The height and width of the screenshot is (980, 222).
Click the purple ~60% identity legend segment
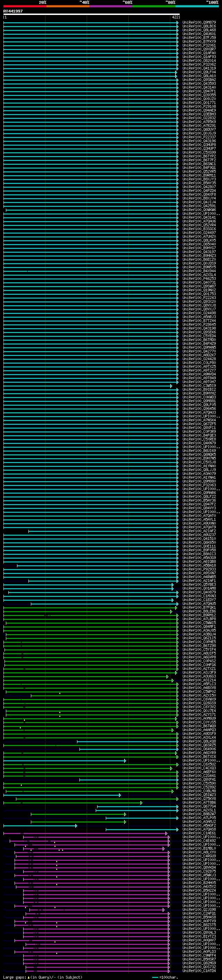tap(111, 6)
